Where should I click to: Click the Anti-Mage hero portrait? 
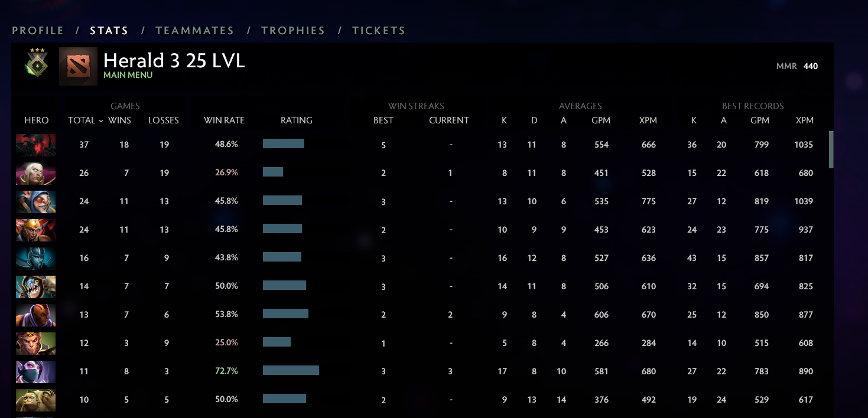click(x=35, y=315)
